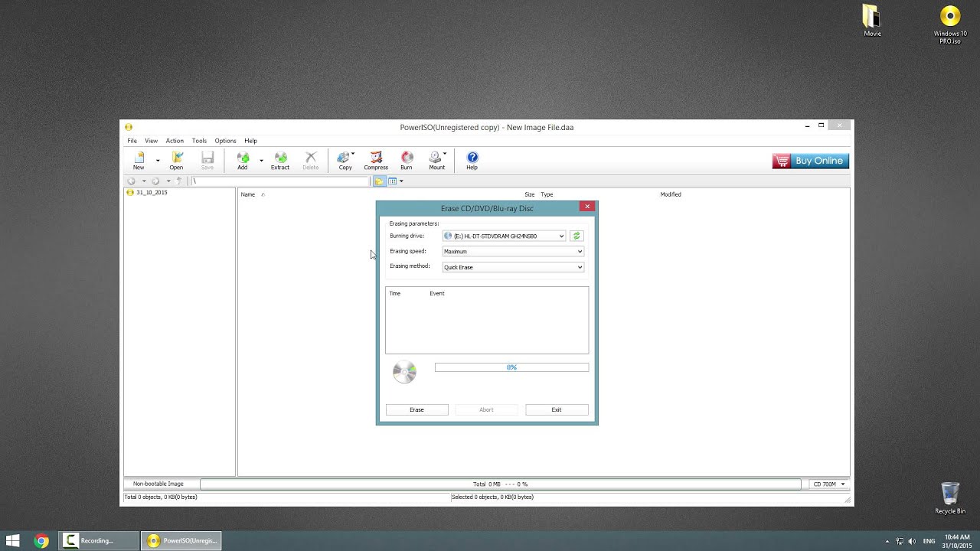
Task: Click the taskbar clock
Action: 957,541
